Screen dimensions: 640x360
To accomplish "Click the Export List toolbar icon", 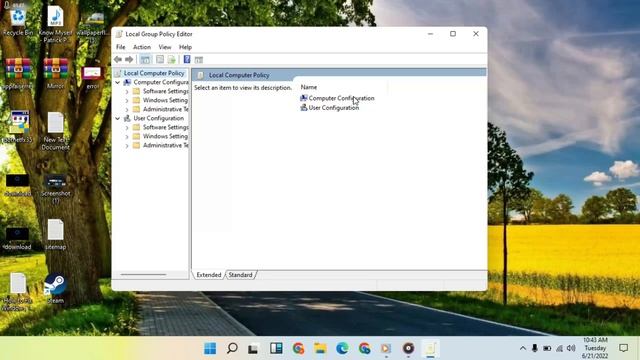I will [x=171, y=60].
